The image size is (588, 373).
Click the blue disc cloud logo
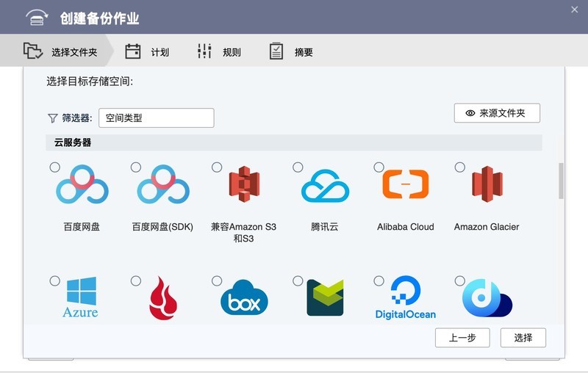click(x=487, y=298)
